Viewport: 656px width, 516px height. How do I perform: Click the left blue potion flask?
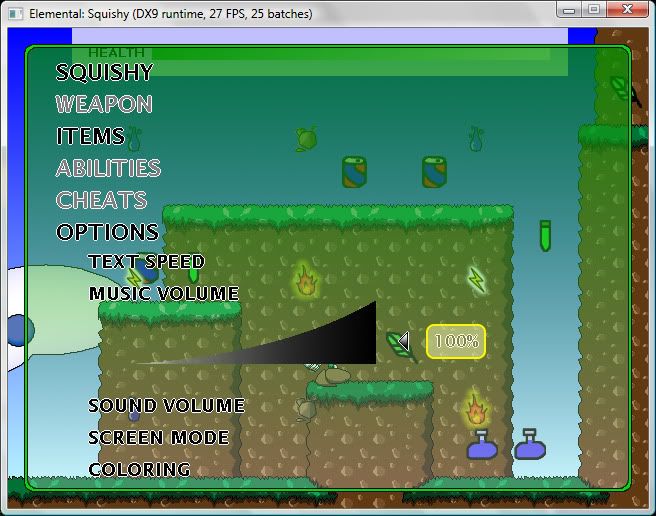click(x=482, y=444)
